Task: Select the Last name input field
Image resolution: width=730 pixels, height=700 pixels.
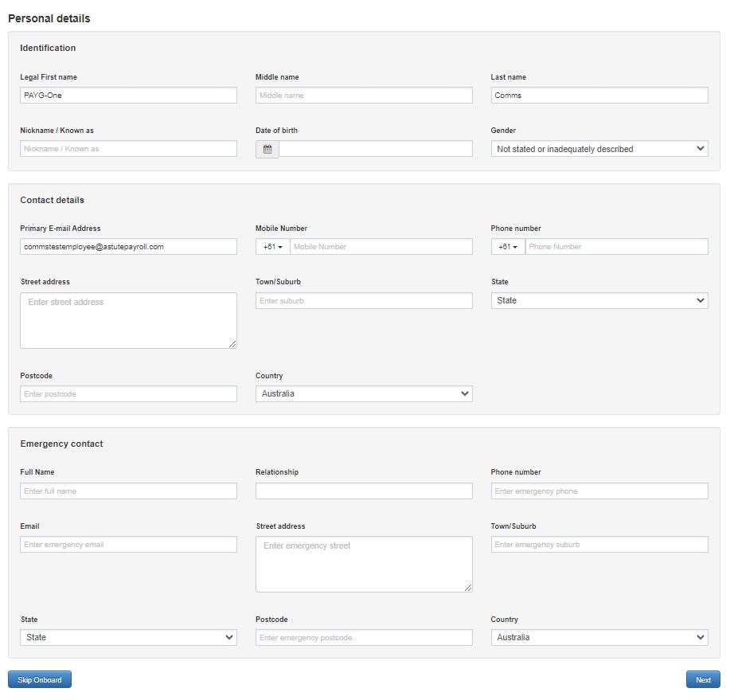Action: [599, 96]
